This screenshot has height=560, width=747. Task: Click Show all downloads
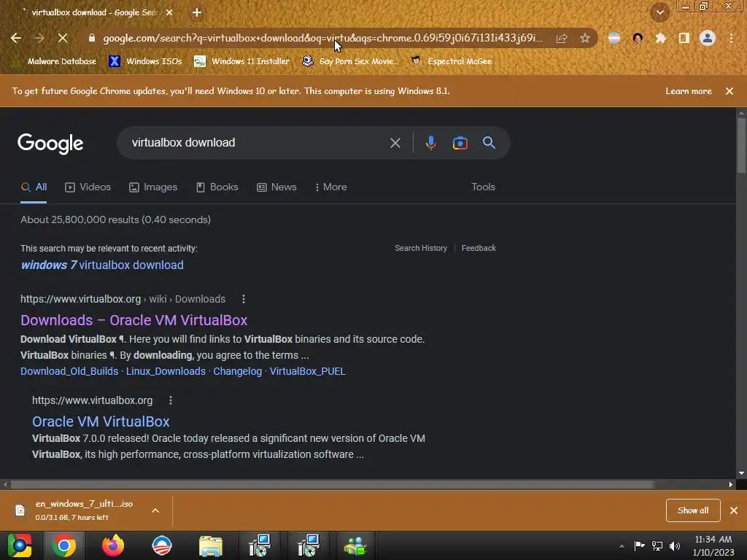(x=693, y=510)
